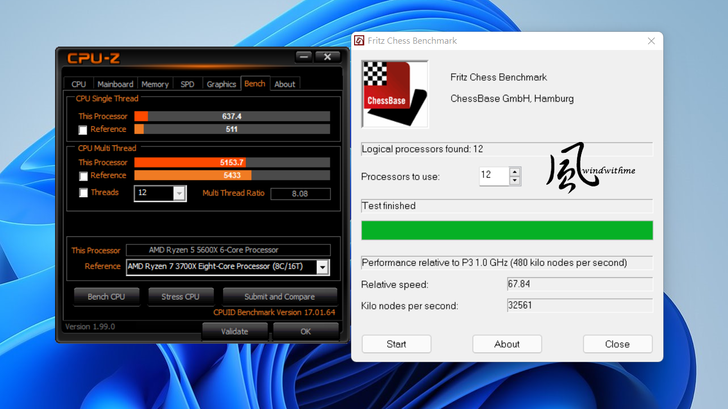Click the AMD Ryzen 5 5600X processor field
The width and height of the screenshot is (728, 409).
point(228,250)
